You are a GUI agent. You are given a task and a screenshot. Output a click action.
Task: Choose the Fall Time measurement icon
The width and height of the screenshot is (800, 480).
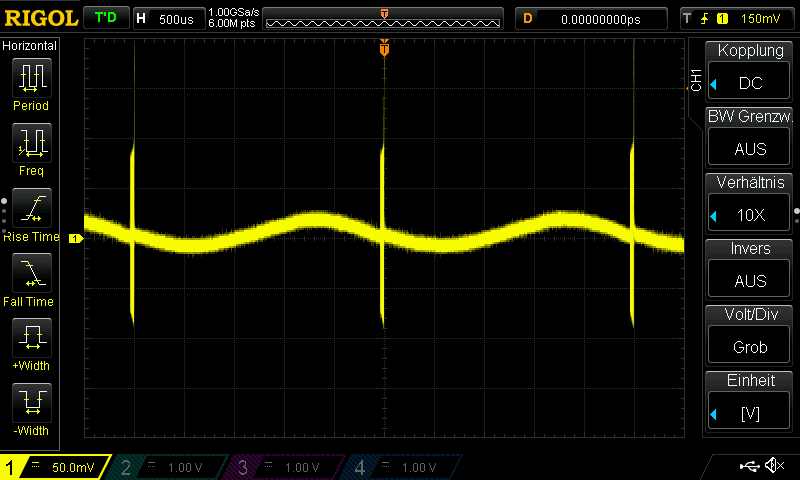[30, 274]
